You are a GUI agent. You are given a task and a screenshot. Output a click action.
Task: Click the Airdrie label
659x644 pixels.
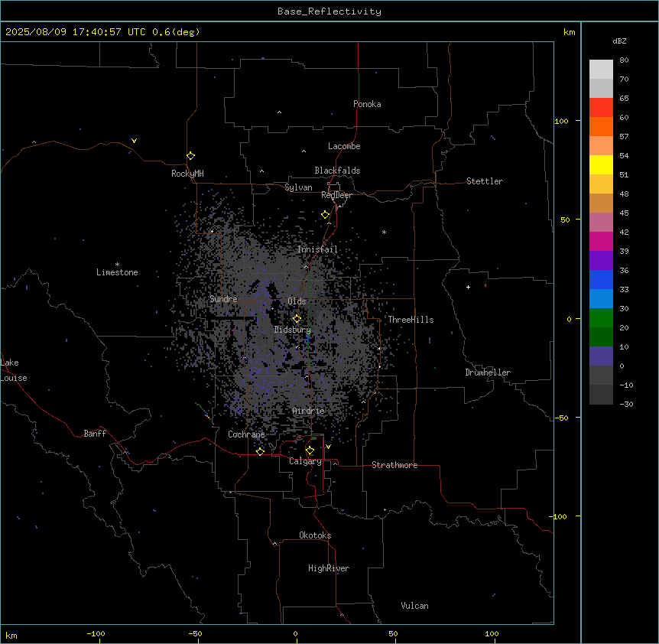click(x=309, y=411)
